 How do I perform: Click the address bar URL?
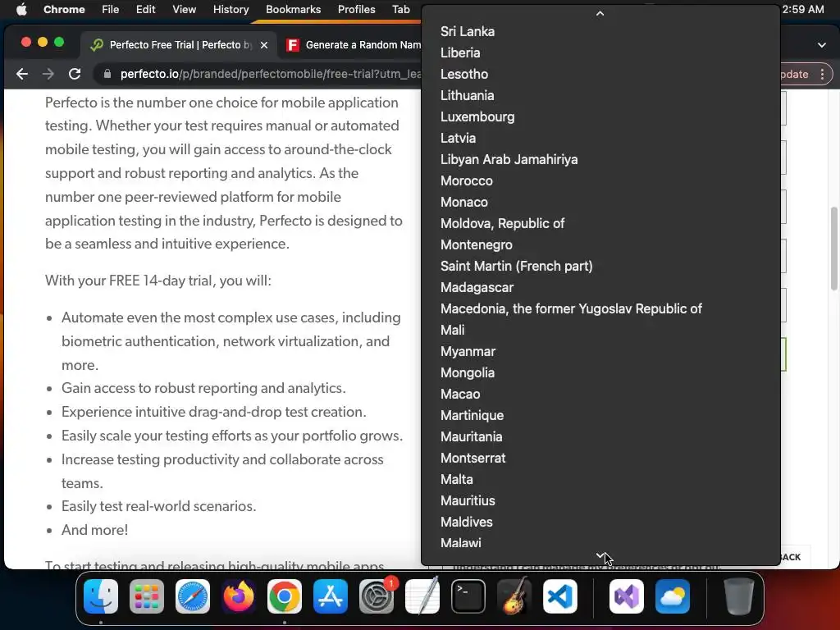tap(271, 74)
